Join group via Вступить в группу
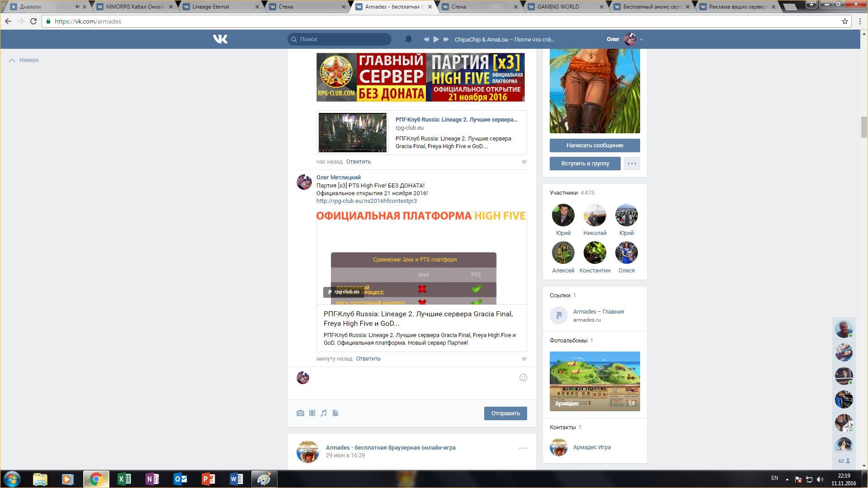This screenshot has height=488, width=868. (x=585, y=164)
